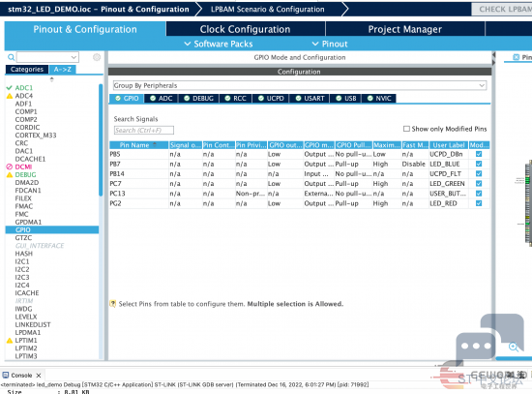Sort by the GPIO Pull column header
This screenshot has width=532, height=394.
(353, 145)
